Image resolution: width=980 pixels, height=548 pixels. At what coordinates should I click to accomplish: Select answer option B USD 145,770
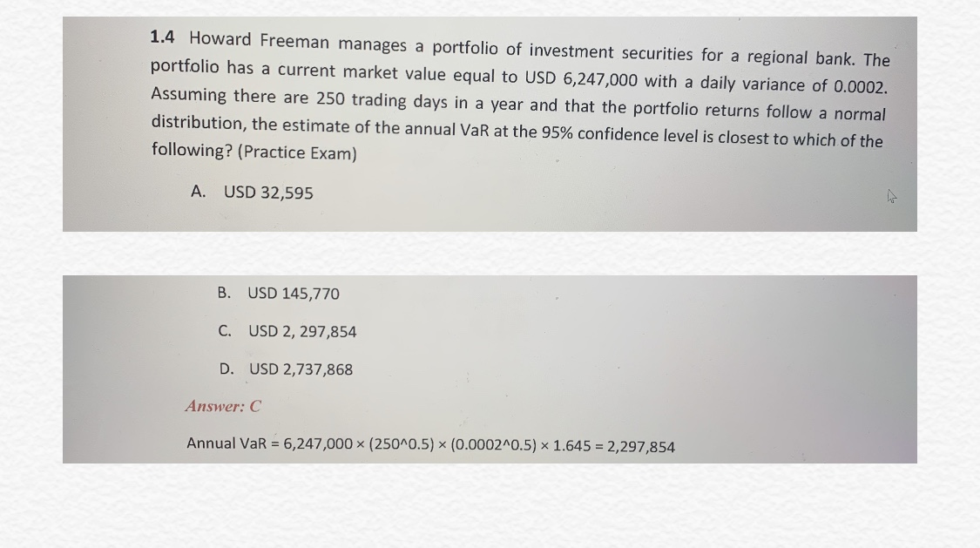tap(278, 293)
